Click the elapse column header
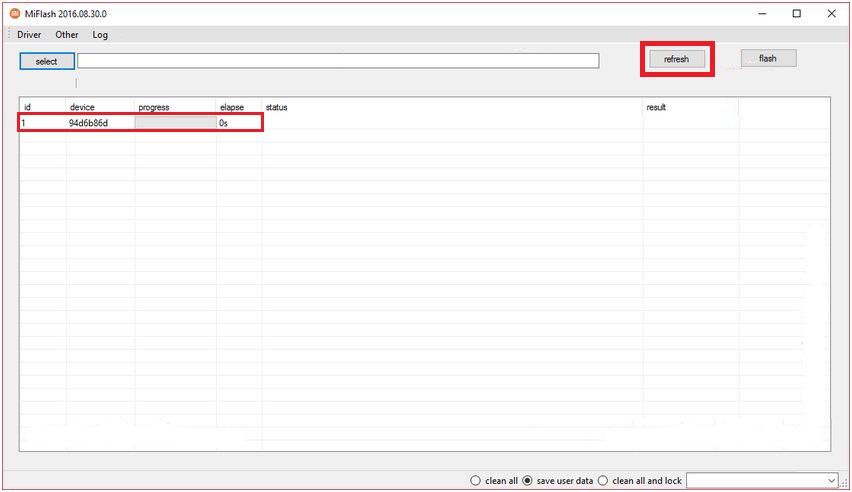 [x=239, y=107]
